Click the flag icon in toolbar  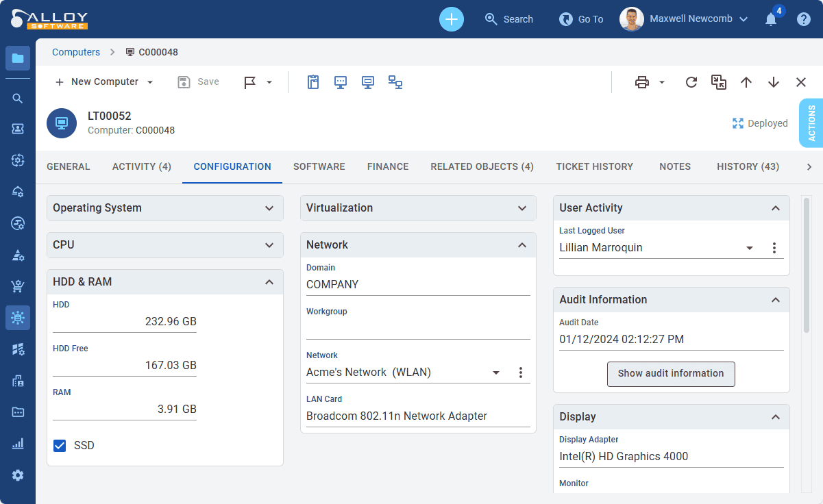[250, 82]
